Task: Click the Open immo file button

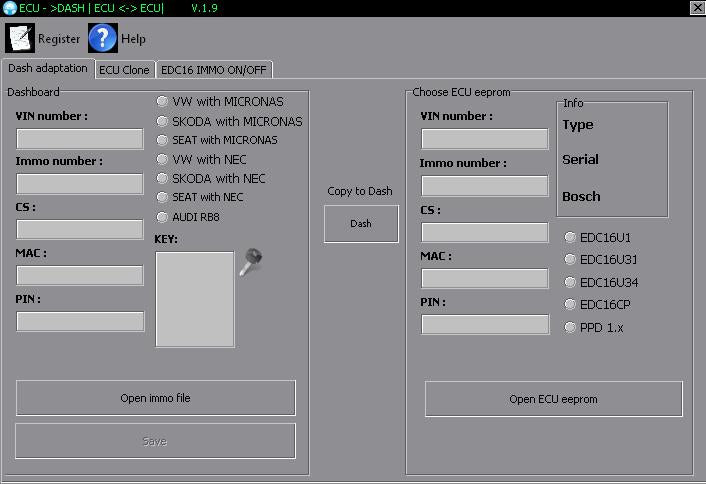Action: point(155,398)
